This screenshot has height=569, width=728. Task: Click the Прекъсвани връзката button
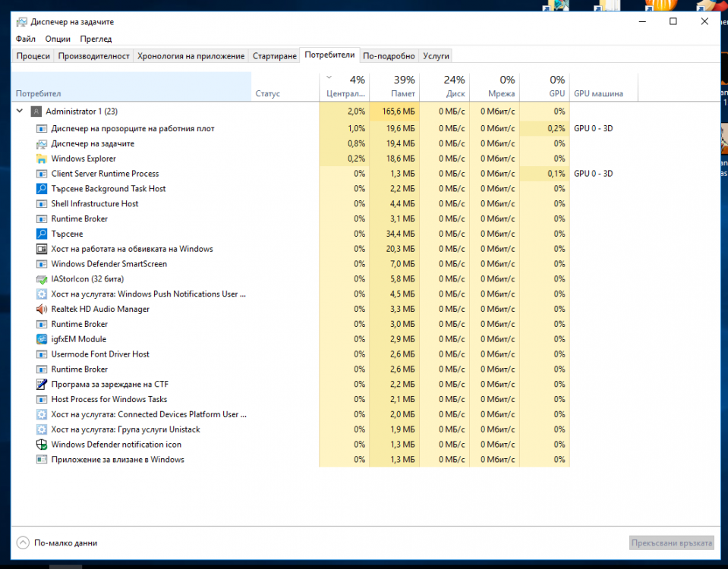(x=671, y=543)
